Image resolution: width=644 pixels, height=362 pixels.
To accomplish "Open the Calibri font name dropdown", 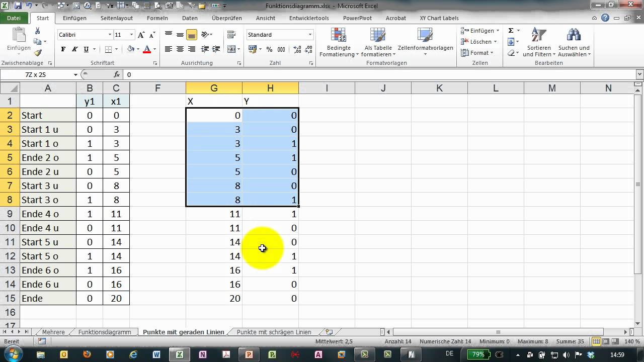I will tap(110, 35).
